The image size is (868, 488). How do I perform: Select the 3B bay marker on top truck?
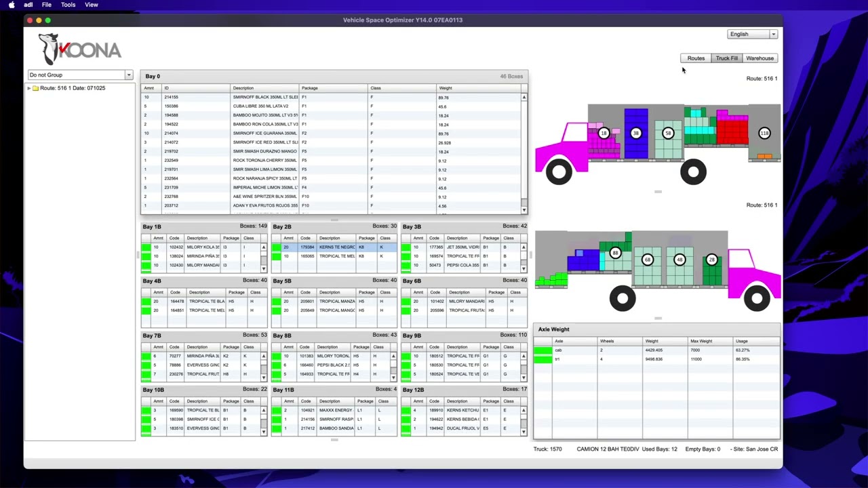(635, 133)
